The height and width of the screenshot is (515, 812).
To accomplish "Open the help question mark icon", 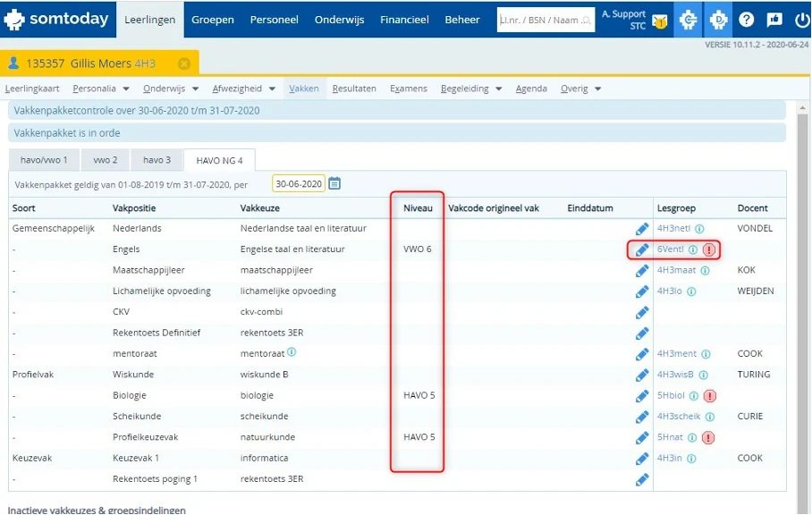I will 746,20.
